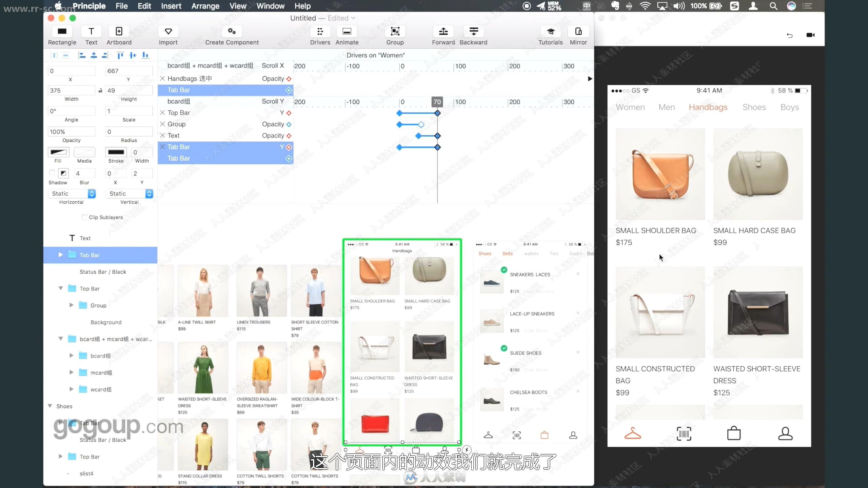Screen dimensions: 868x488
Task: Check the Clip Sublayers option
Action: (84, 217)
